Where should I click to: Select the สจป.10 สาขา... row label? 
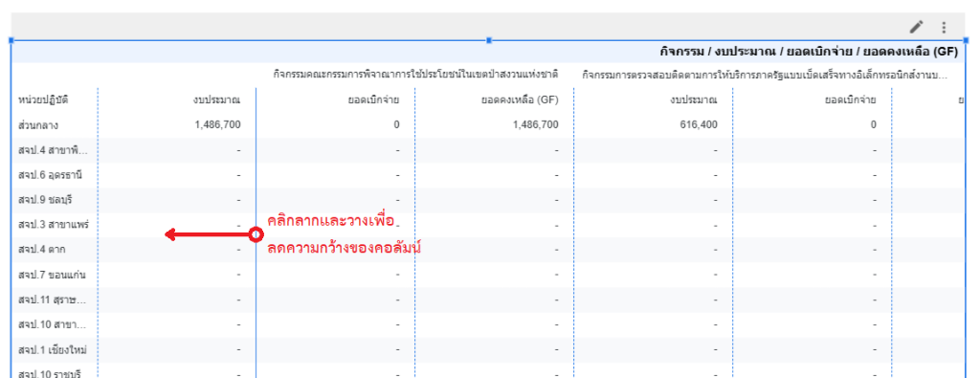pyautogui.click(x=52, y=325)
